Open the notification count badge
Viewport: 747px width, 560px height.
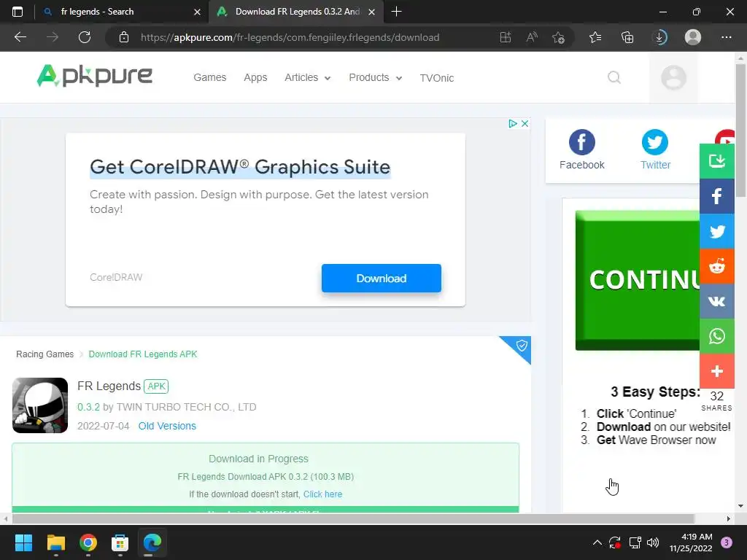coord(727,542)
